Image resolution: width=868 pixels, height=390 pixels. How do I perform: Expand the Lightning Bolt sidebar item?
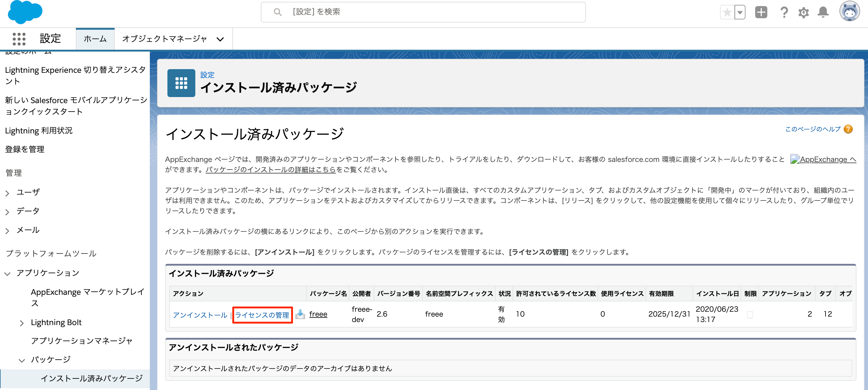tap(22, 323)
